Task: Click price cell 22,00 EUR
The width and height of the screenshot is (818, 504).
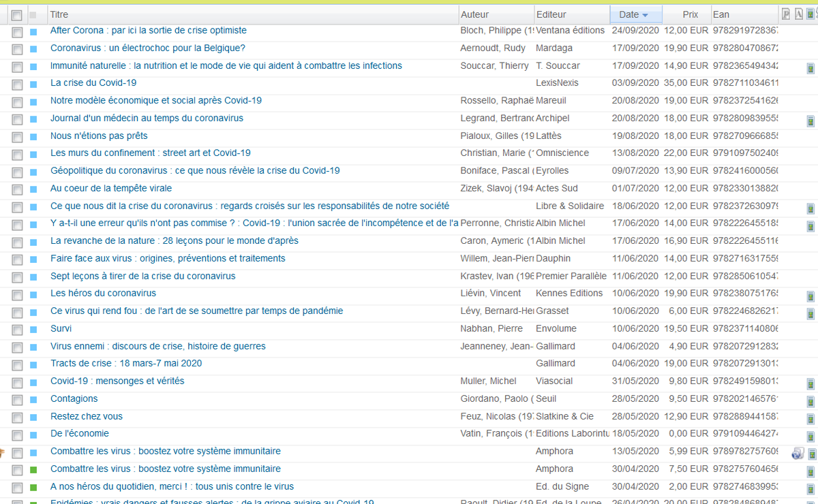Action: (686, 153)
